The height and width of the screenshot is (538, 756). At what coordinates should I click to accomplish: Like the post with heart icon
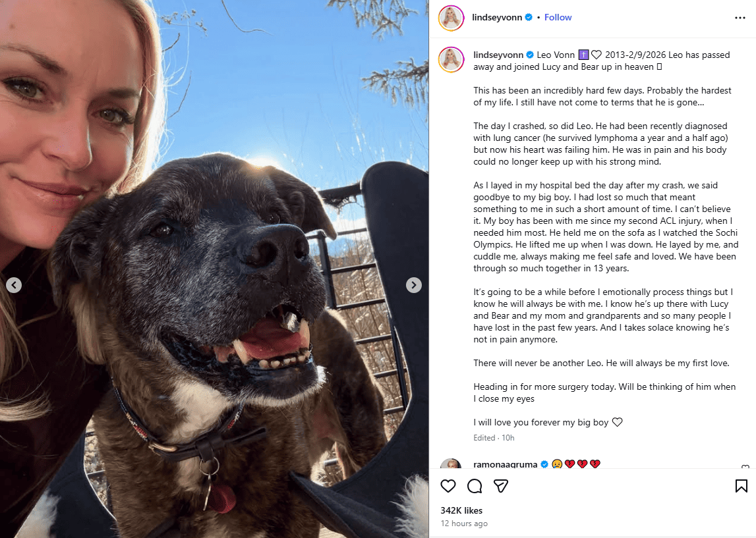pos(448,486)
